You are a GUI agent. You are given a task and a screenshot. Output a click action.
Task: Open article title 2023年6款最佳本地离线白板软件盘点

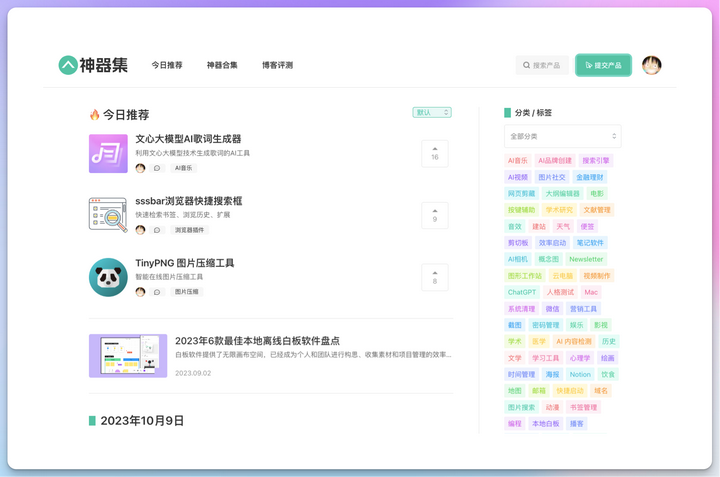258,341
